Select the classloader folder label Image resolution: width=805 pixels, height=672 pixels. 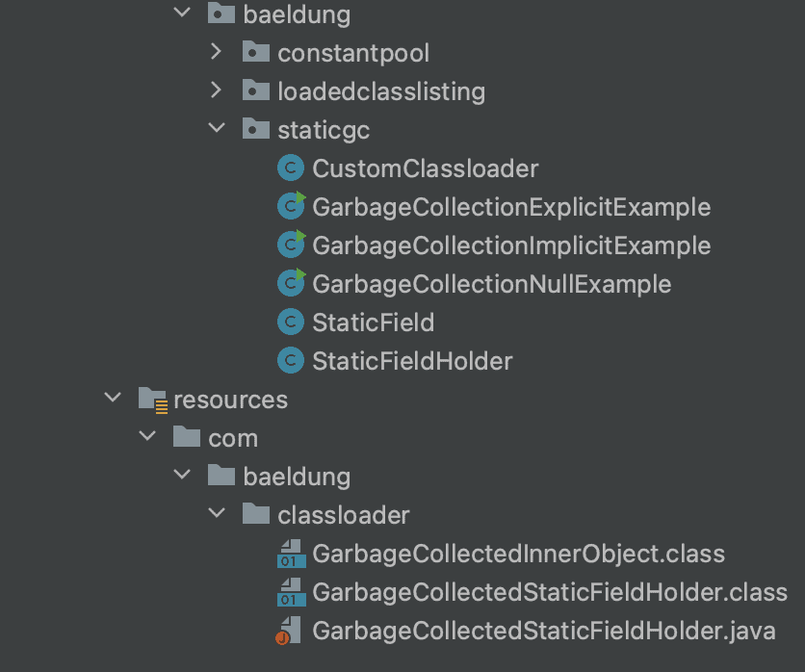point(344,515)
